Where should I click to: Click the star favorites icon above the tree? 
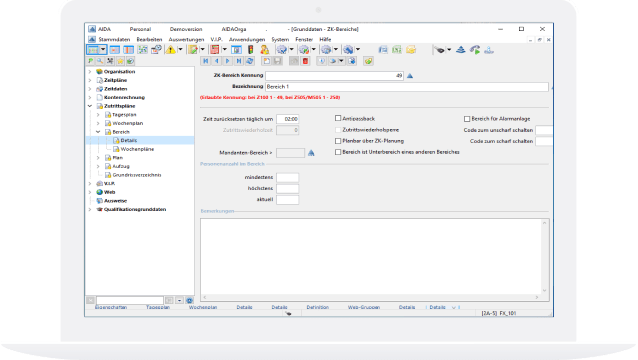click(x=120, y=61)
